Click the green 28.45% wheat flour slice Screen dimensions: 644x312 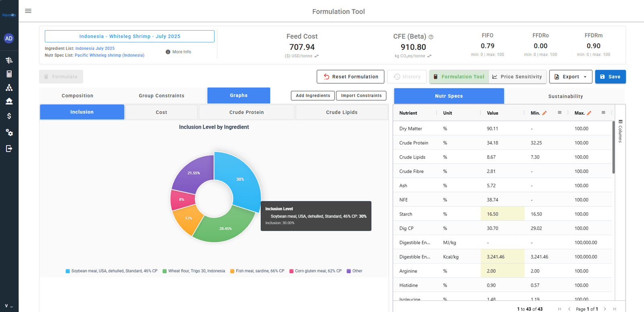tap(225, 228)
